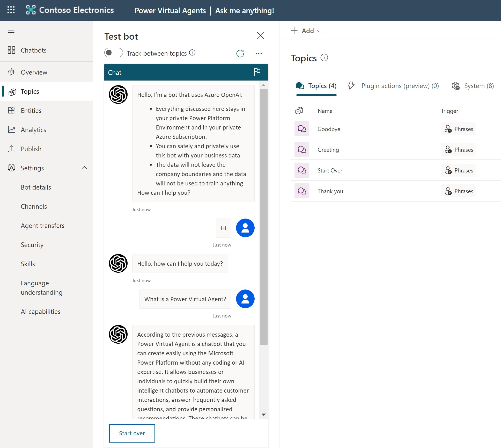
Task: Click Phrases trigger for Goodbye
Action: (x=458, y=129)
